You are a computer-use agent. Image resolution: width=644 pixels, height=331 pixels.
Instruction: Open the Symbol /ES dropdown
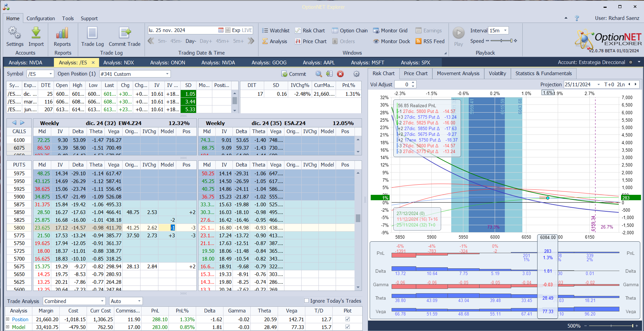[51, 74]
